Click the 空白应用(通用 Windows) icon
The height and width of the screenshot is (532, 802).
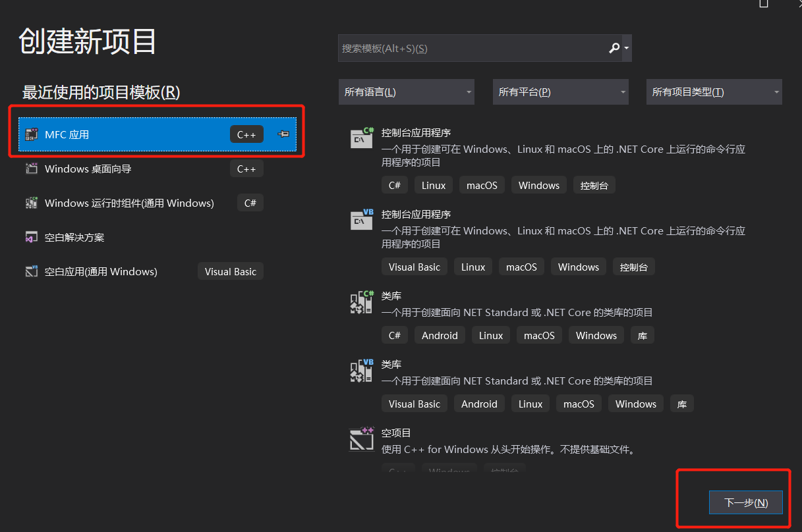[x=32, y=271]
